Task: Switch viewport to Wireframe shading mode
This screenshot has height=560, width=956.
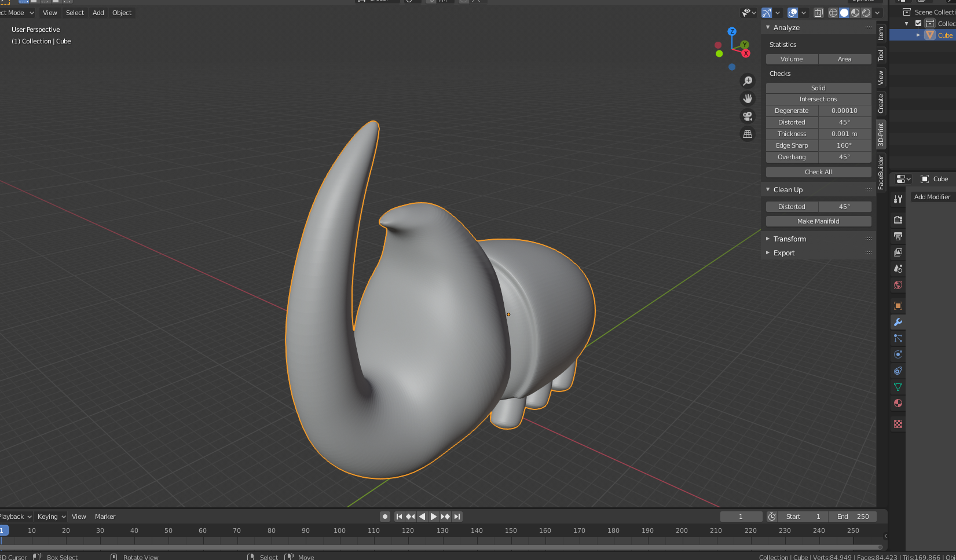Action: pos(833,12)
